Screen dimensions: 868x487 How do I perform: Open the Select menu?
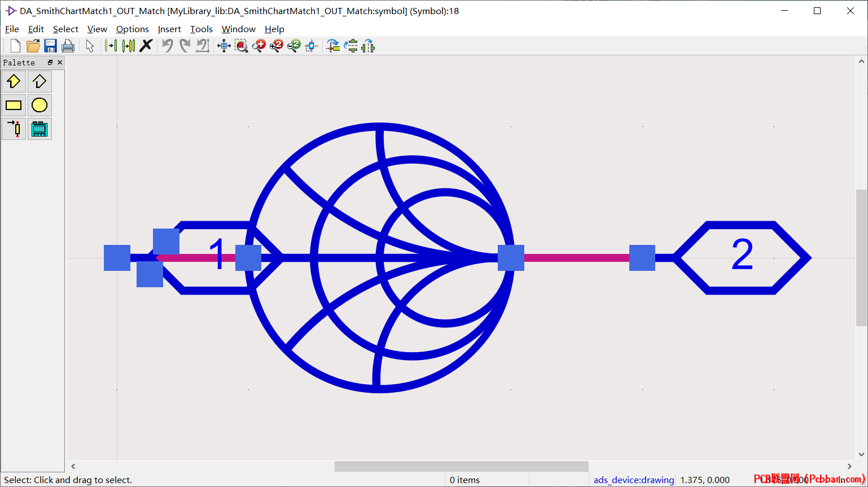tap(65, 29)
